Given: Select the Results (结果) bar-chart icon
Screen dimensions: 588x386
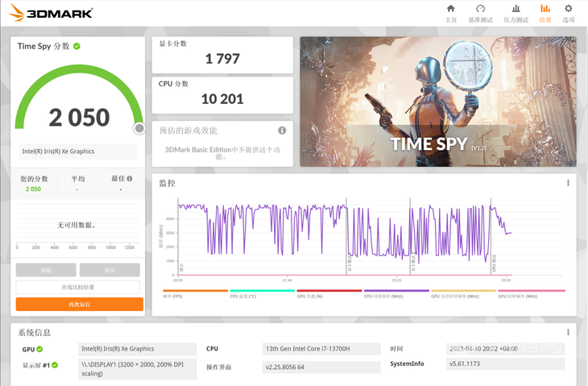Looking at the screenshot, I should [x=545, y=9].
